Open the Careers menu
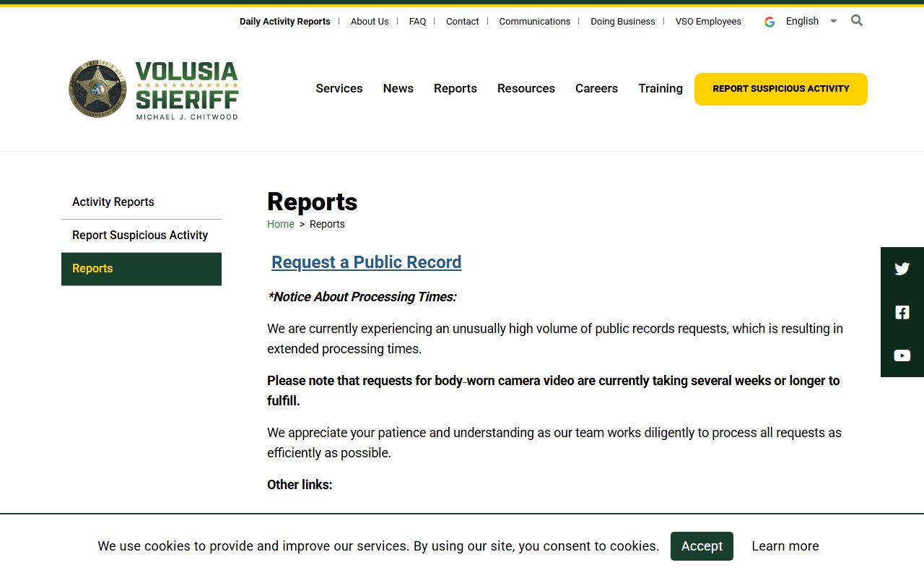This screenshot has height=578, width=924. (596, 88)
